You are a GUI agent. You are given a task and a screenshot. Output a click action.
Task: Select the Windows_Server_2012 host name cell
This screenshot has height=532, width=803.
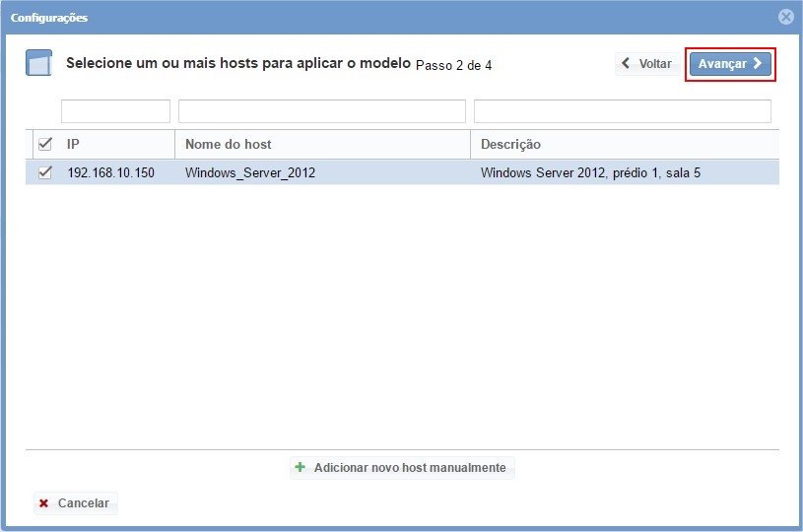click(250, 173)
